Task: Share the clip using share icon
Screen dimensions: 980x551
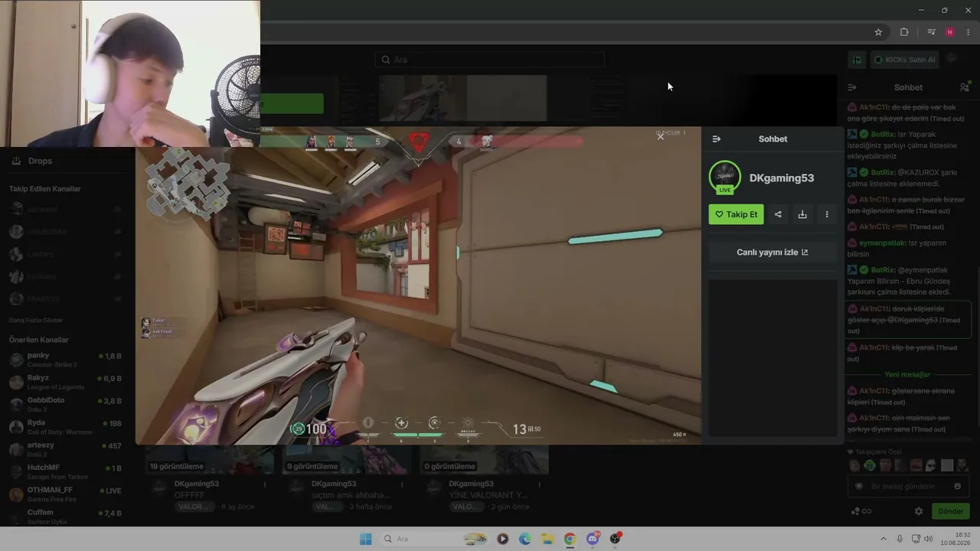Action: pyautogui.click(x=778, y=214)
